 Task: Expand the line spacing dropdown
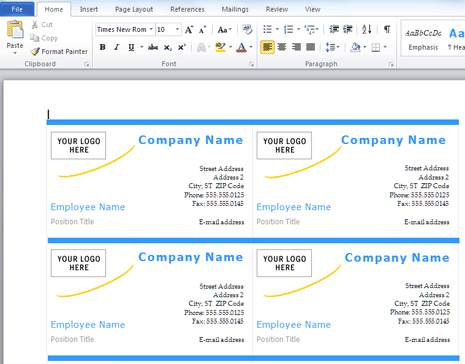(x=338, y=47)
